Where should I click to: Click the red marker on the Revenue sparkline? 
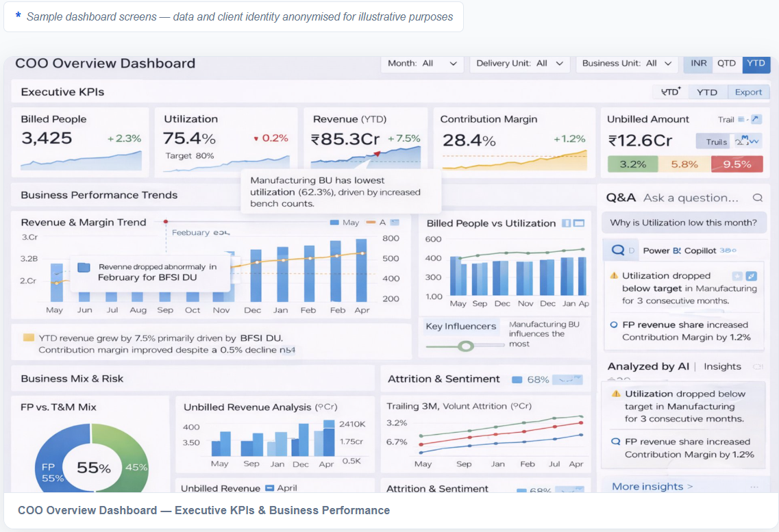pos(377,154)
